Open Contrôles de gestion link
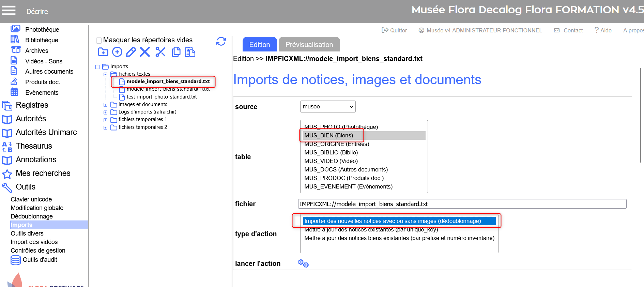 (x=38, y=251)
